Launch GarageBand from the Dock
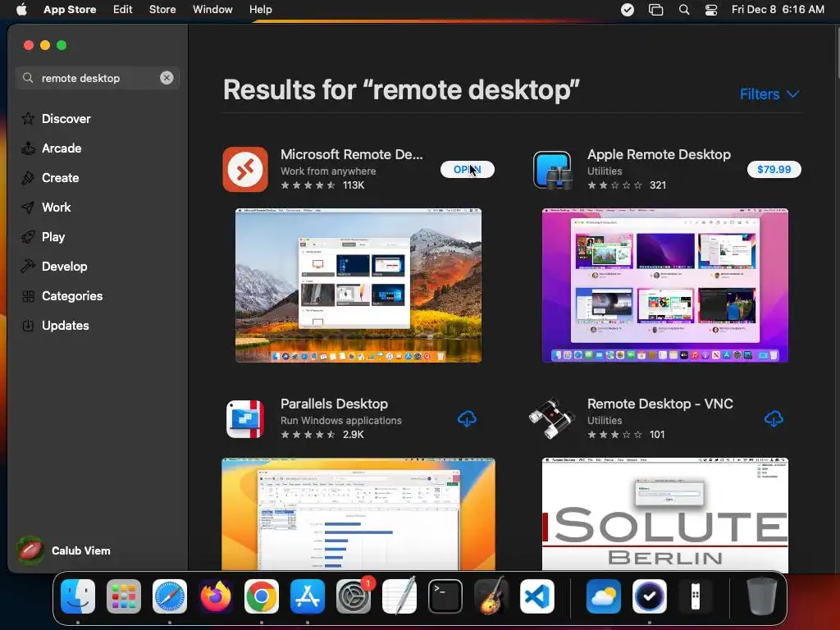 click(491, 596)
